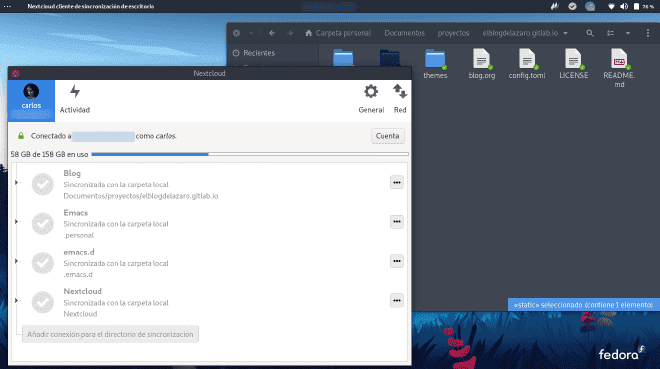This screenshot has width=660, height=369.
Task: Click the Cuenta button
Action: (x=387, y=136)
